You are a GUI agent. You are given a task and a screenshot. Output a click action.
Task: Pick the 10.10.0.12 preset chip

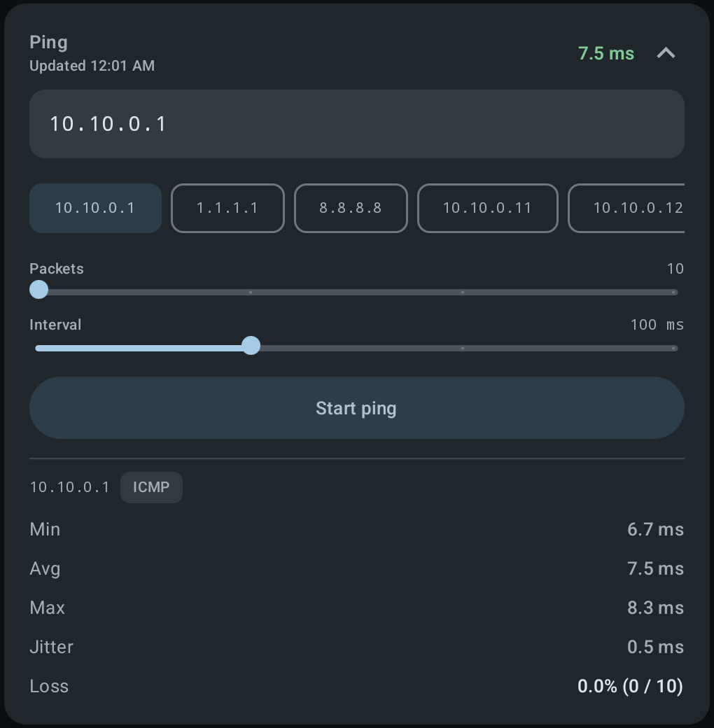coord(626,208)
